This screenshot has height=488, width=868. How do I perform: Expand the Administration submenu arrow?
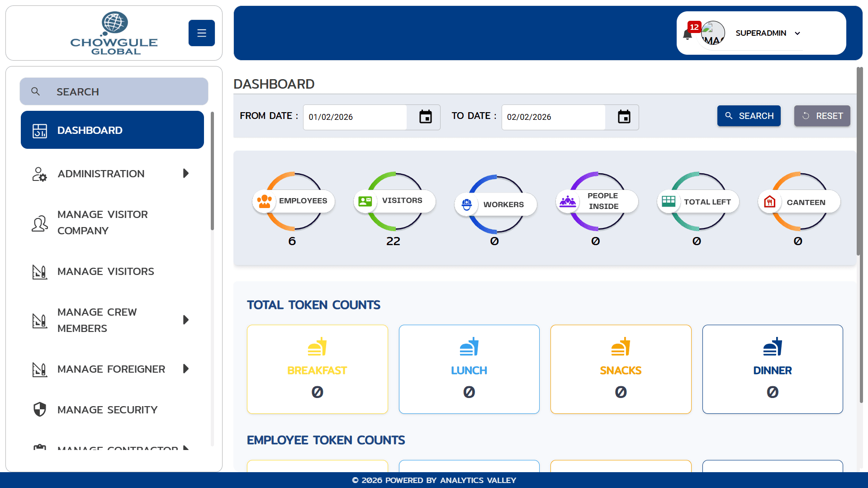pos(186,173)
